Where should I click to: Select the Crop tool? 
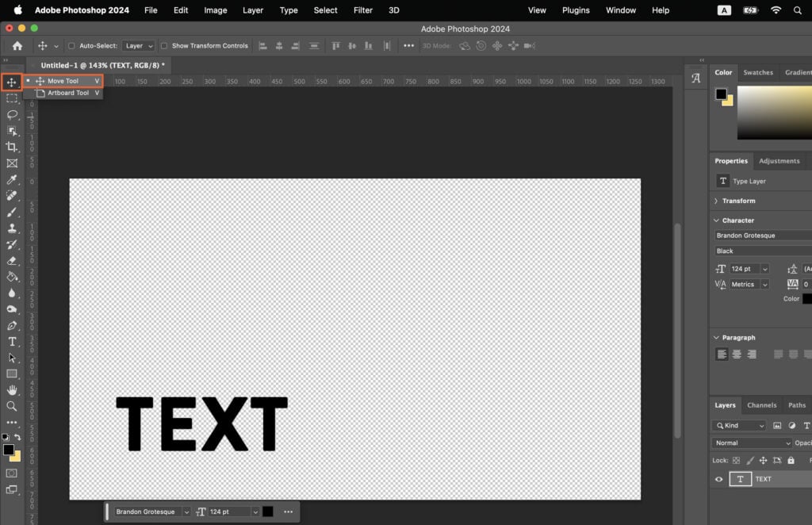tap(12, 148)
